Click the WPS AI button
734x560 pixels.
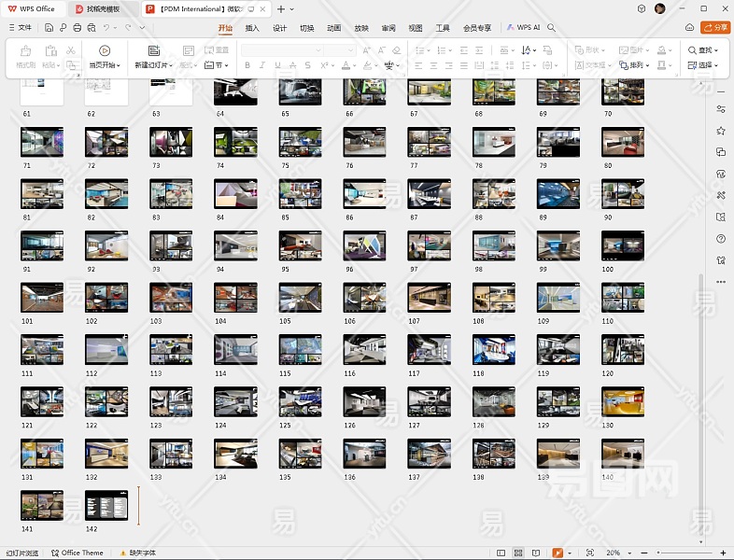point(524,28)
